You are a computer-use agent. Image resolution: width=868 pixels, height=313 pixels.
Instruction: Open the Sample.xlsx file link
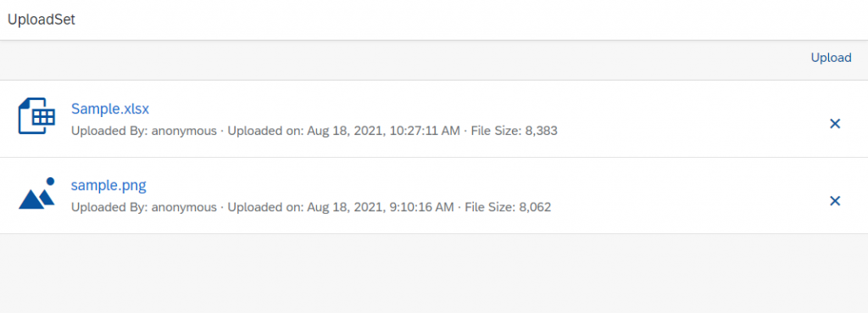coord(110,109)
